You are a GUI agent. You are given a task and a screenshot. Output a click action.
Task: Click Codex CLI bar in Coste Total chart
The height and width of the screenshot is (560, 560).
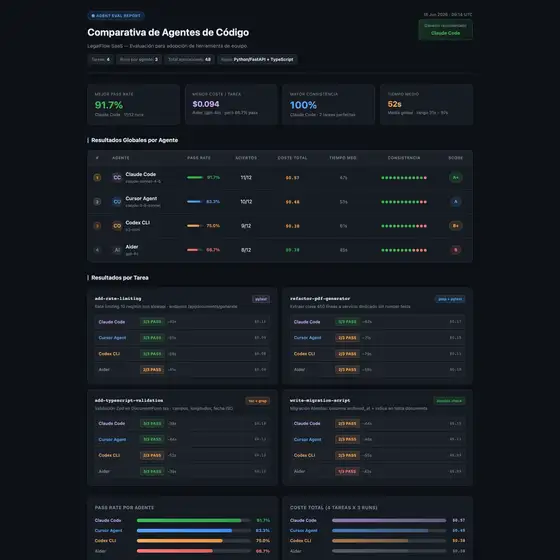pos(389,541)
